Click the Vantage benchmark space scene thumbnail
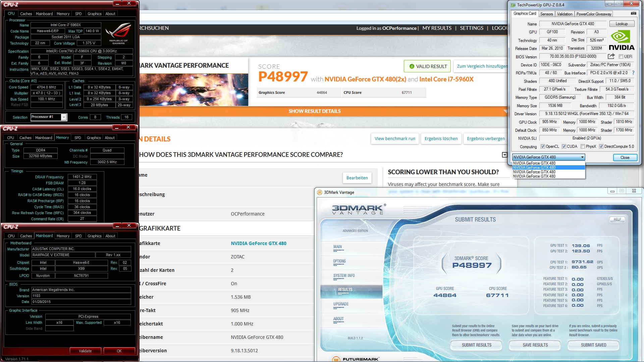The height and width of the screenshot is (362, 644). [x=194, y=89]
